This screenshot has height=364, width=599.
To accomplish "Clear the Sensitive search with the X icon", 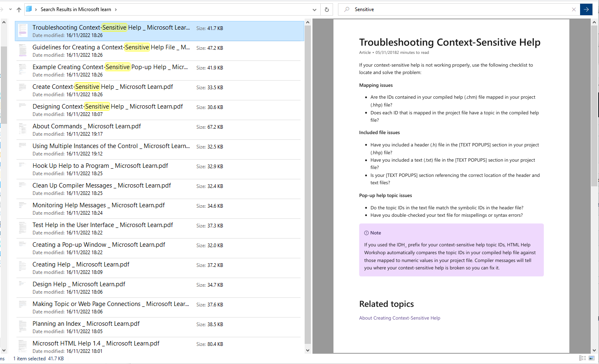I will pyautogui.click(x=574, y=9).
